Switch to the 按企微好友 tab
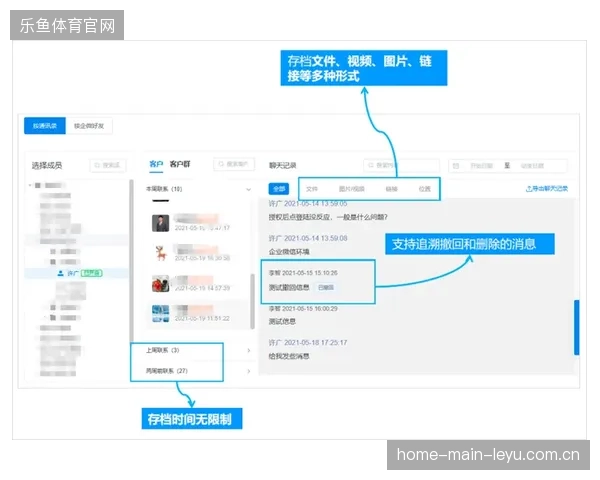 pyautogui.click(x=89, y=126)
